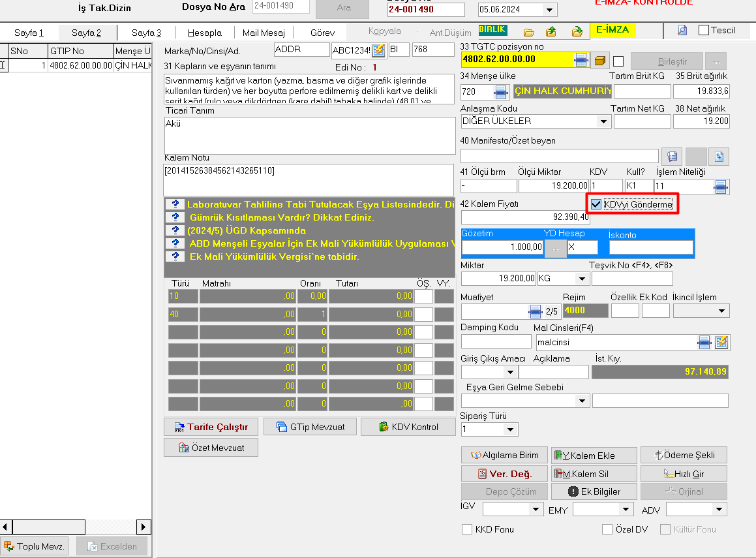Click the yellow E-İMZA button
The width and height of the screenshot is (756, 558).
click(612, 30)
